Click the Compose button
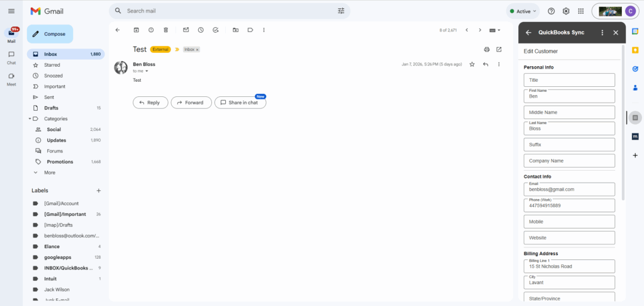644x306 pixels. coord(50,34)
